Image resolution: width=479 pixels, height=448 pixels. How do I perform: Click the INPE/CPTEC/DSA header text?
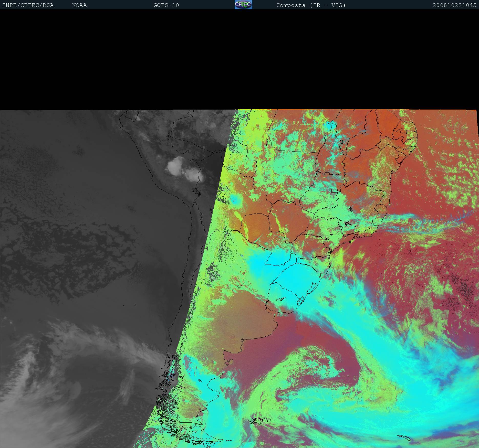[28, 5]
